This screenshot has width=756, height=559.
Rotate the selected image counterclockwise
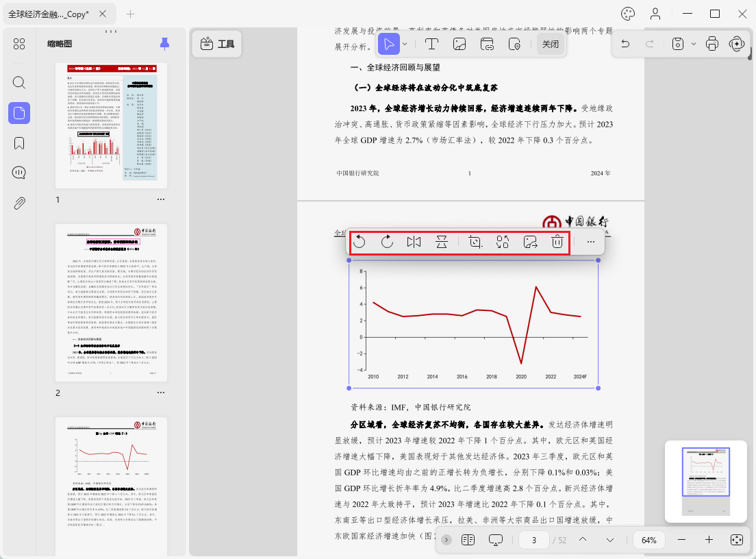(x=360, y=242)
